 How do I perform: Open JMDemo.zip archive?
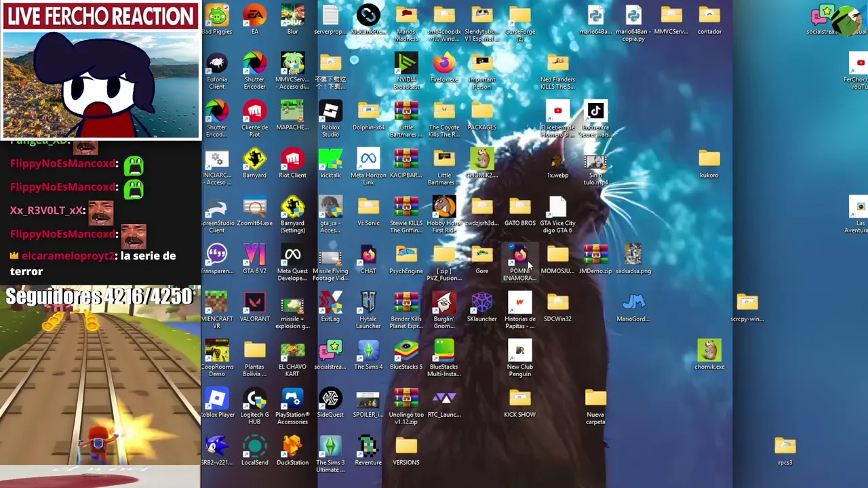pyautogui.click(x=595, y=255)
